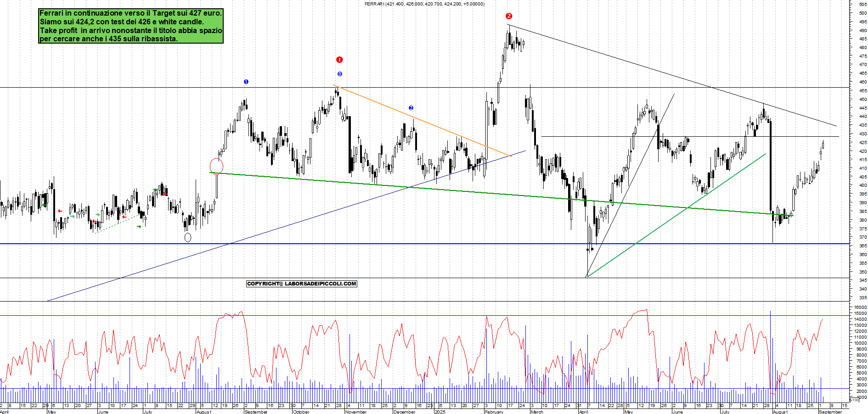Click the blue wave marker numbered 0
Viewport: 868px width, 414px height.
click(340, 74)
